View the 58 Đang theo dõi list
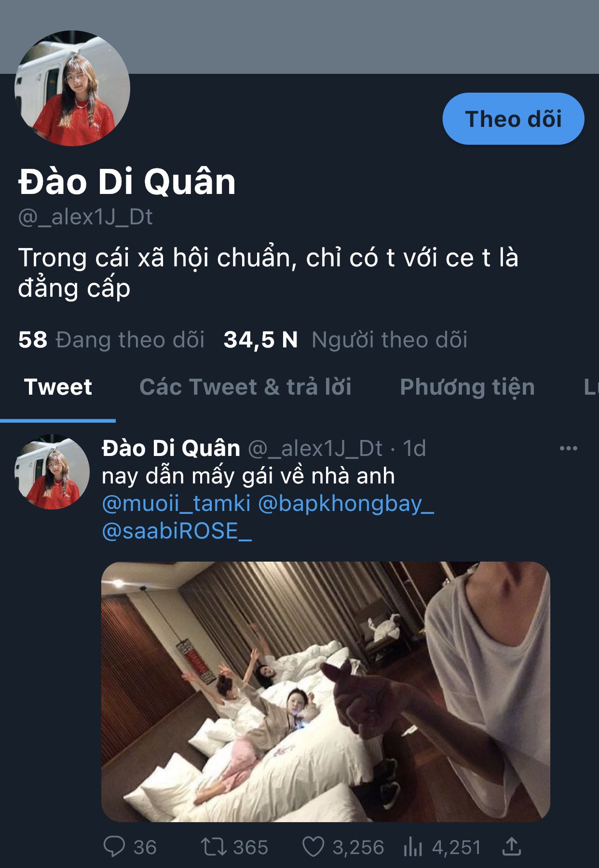The height and width of the screenshot is (868, 599). 111,340
